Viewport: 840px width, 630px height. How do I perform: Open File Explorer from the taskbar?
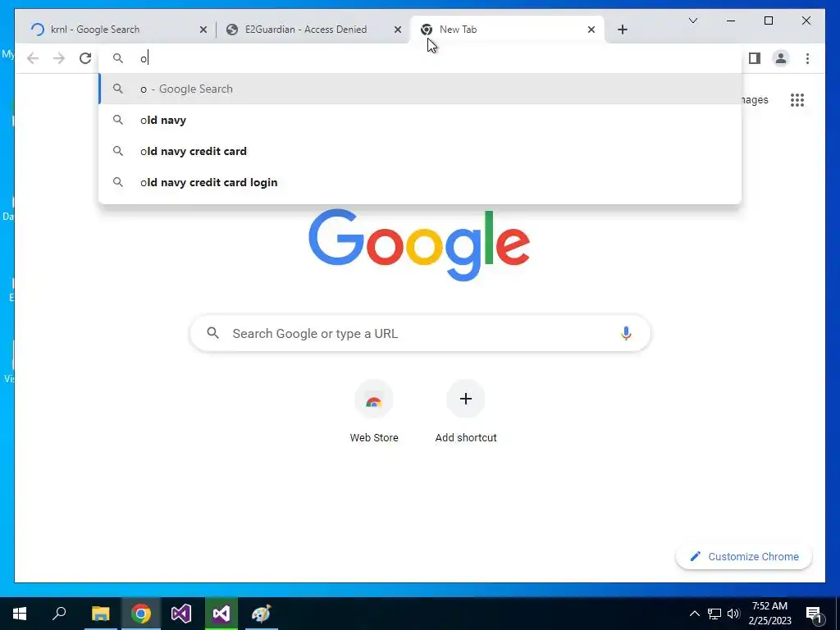tap(100, 614)
